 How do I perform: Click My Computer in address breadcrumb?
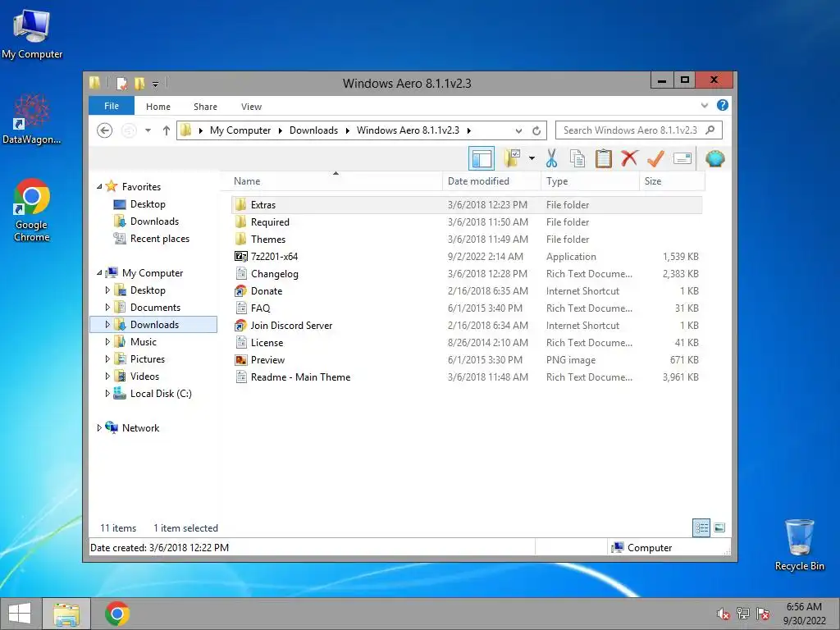pyautogui.click(x=240, y=130)
